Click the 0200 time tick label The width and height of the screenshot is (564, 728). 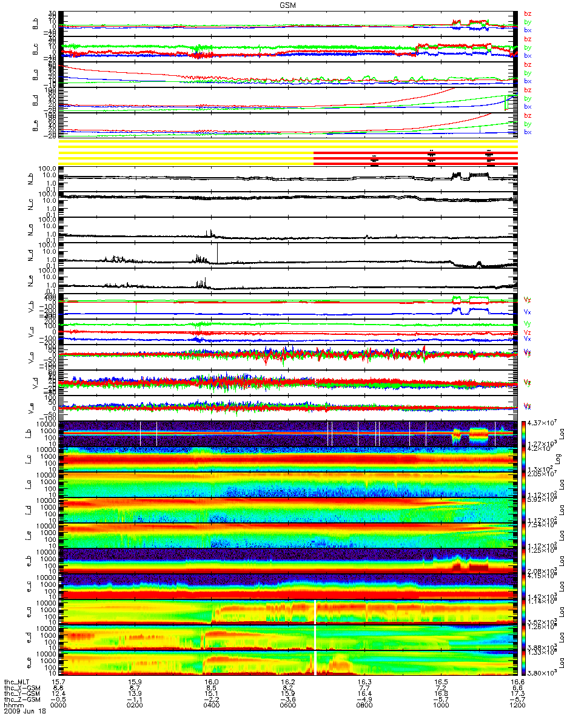[135, 704]
